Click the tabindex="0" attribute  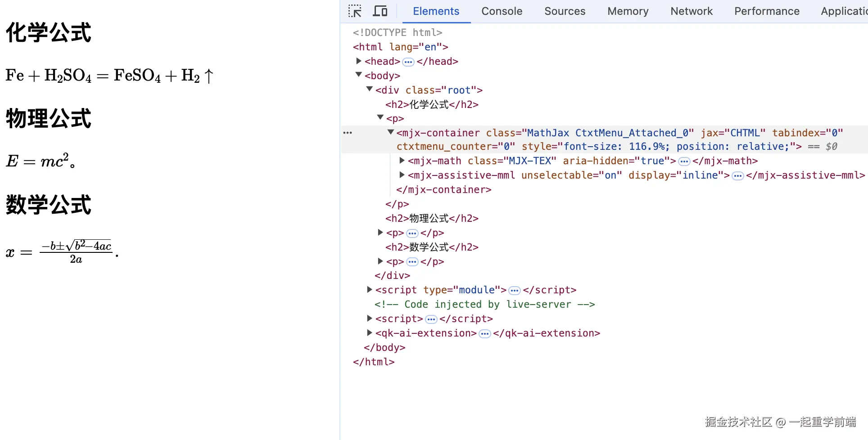coord(808,133)
